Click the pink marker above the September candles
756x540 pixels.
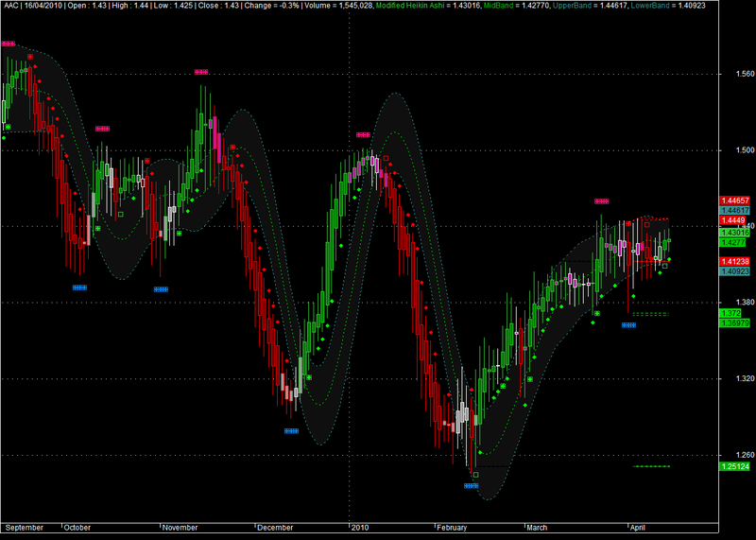click(9, 44)
